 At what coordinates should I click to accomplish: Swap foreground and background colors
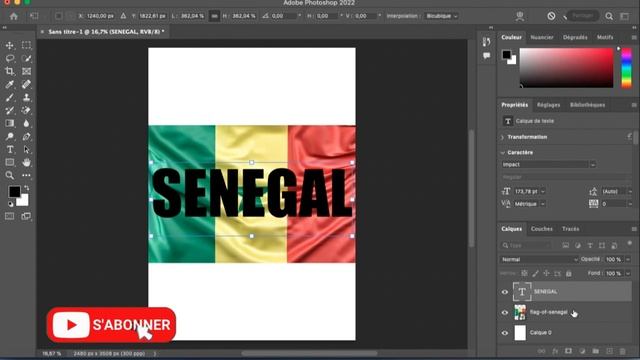click(27, 188)
